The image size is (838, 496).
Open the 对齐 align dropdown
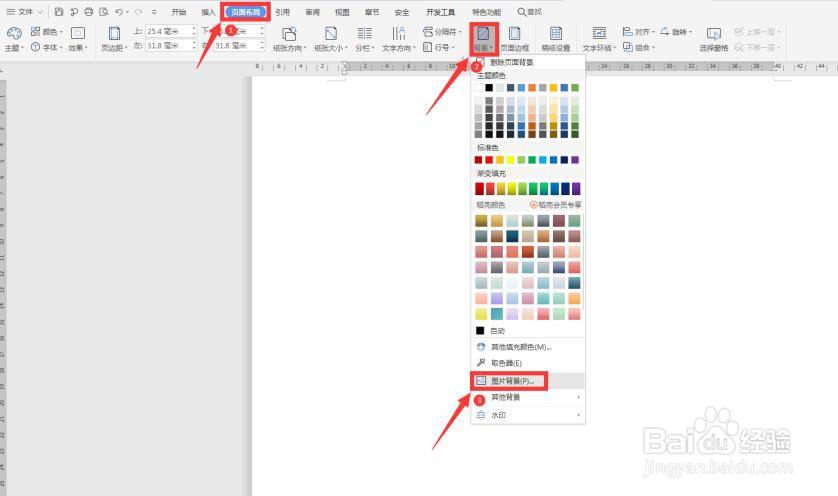[x=639, y=32]
